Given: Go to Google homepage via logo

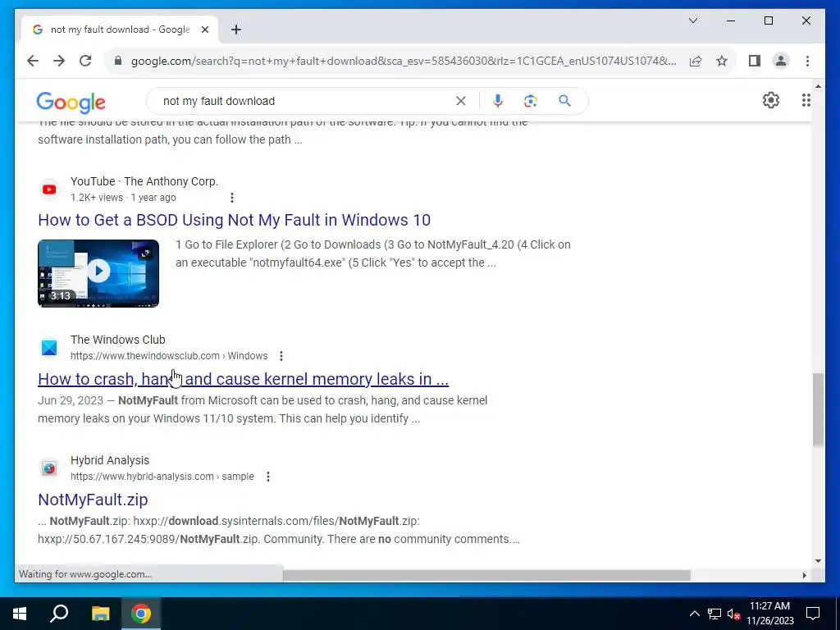Looking at the screenshot, I should pyautogui.click(x=71, y=102).
